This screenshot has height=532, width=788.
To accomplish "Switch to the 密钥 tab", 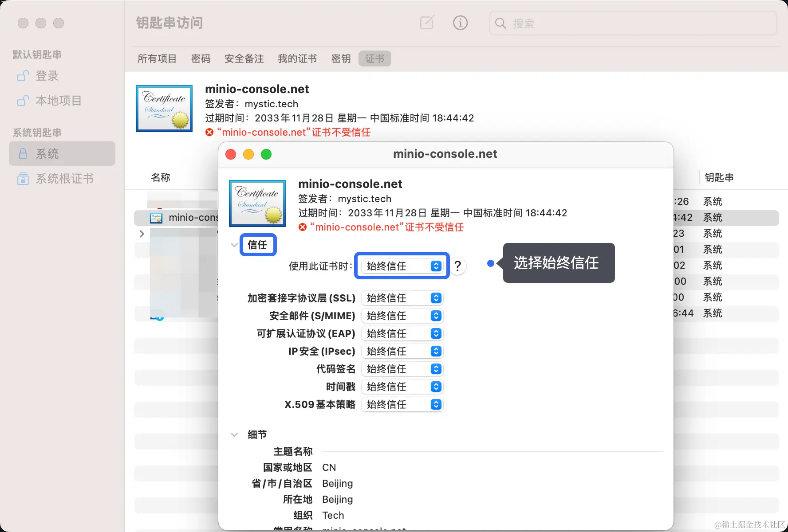I will coord(341,59).
